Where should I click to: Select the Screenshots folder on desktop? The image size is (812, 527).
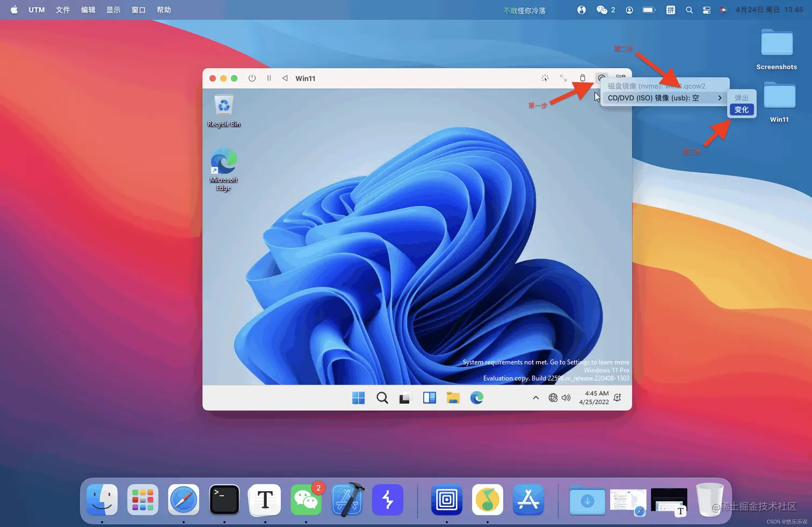(777, 49)
